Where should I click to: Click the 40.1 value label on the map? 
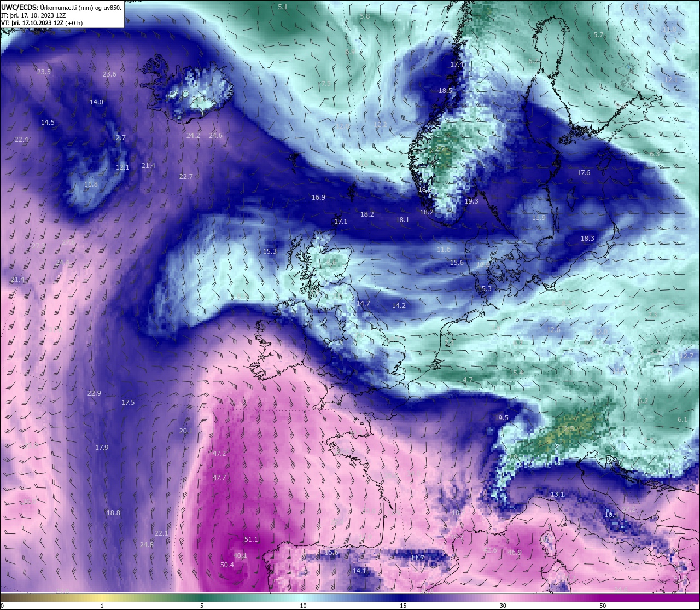click(x=240, y=555)
